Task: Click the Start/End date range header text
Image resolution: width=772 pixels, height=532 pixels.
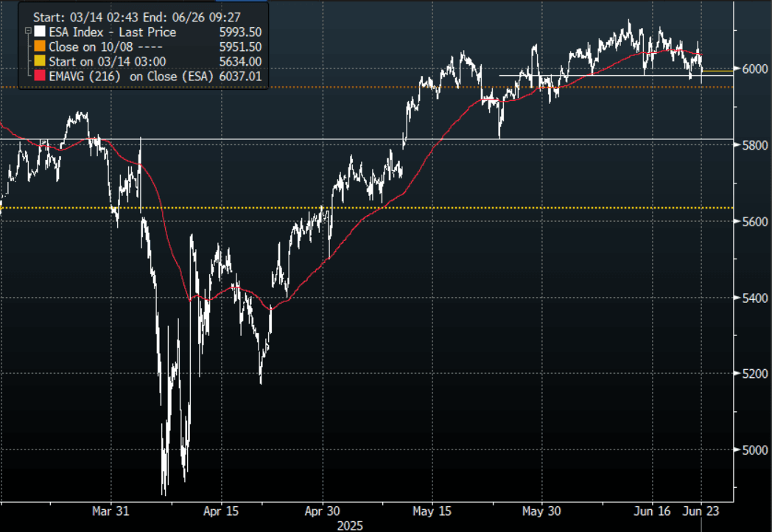Action: pos(137,17)
